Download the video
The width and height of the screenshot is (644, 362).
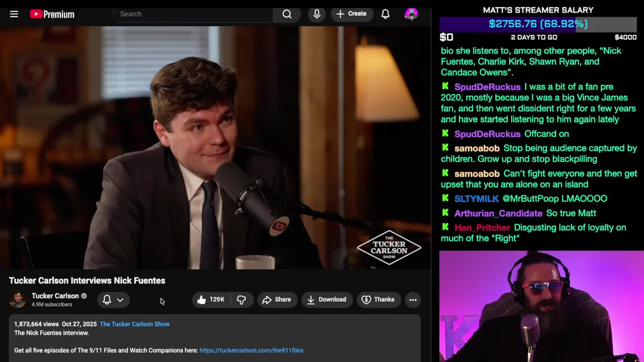coord(327,300)
